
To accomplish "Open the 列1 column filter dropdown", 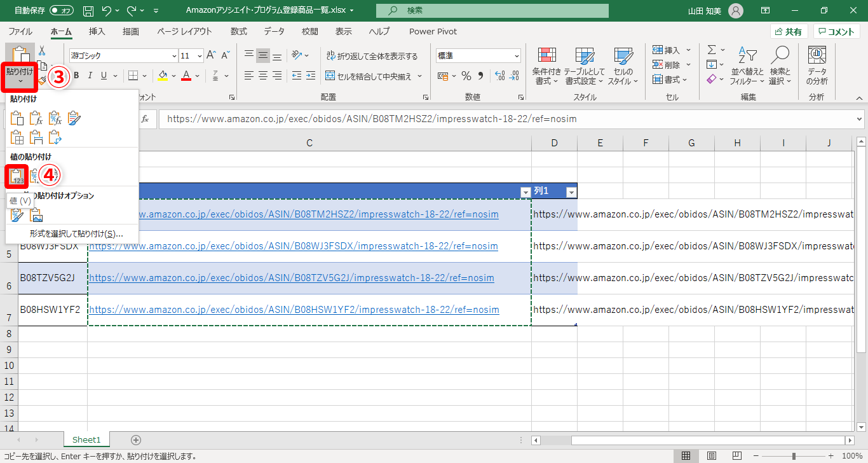I will (571, 192).
